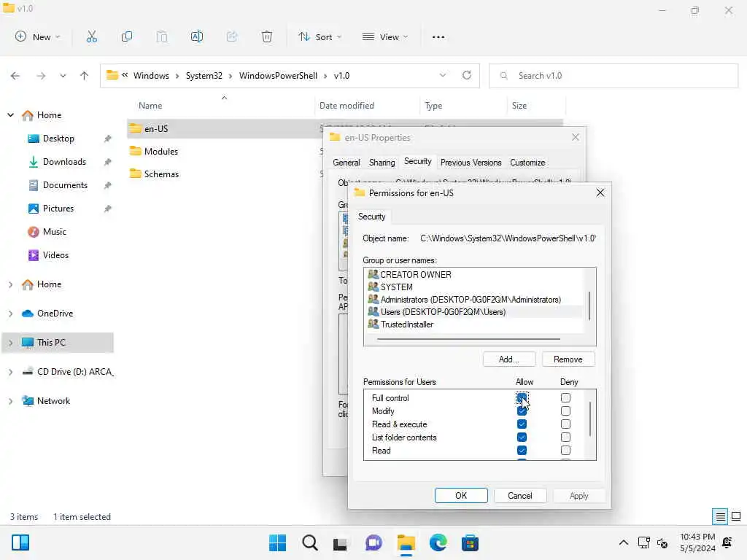Check Deny for List folder contents

coord(565,437)
